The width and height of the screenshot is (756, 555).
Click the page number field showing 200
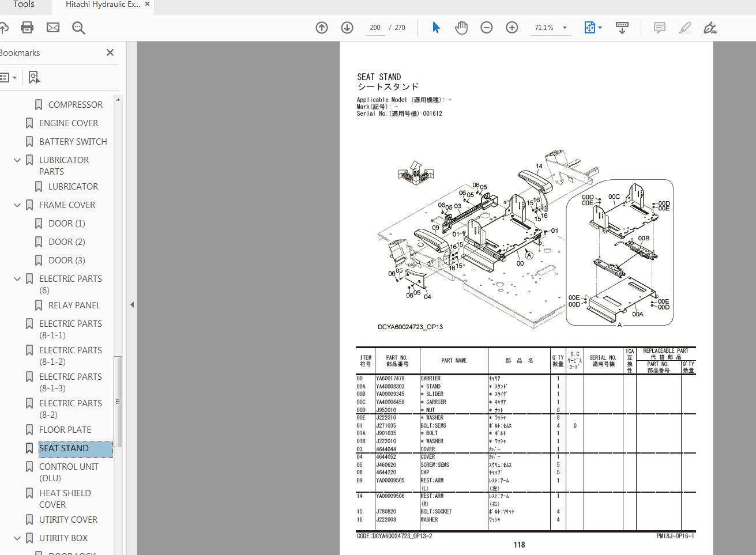point(374,27)
